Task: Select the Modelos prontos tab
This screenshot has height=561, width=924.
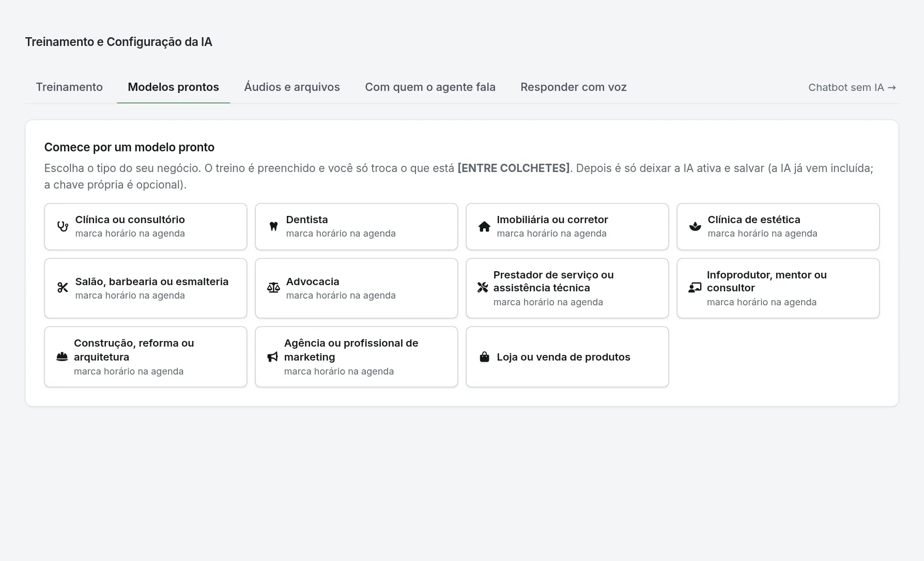Action: coord(174,87)
